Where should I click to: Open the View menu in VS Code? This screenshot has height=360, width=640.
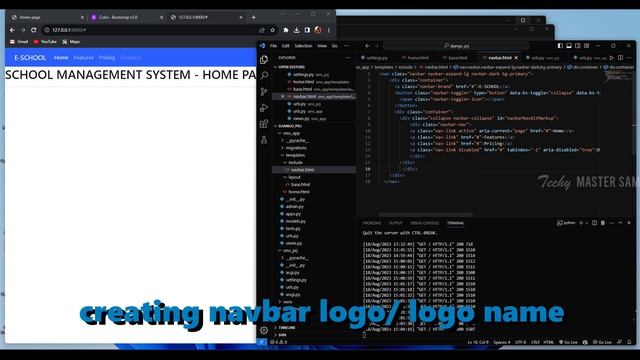tap(322, 46)
